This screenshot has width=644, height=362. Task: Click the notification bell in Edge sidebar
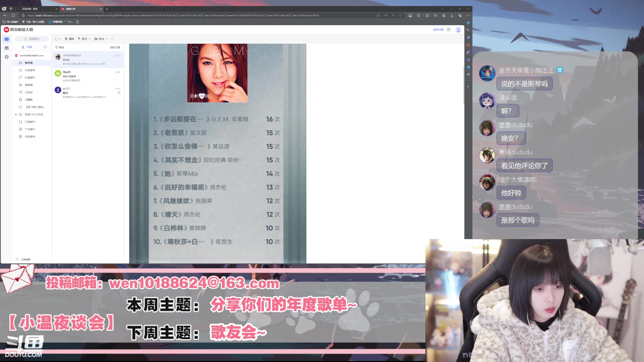(468, 23)
